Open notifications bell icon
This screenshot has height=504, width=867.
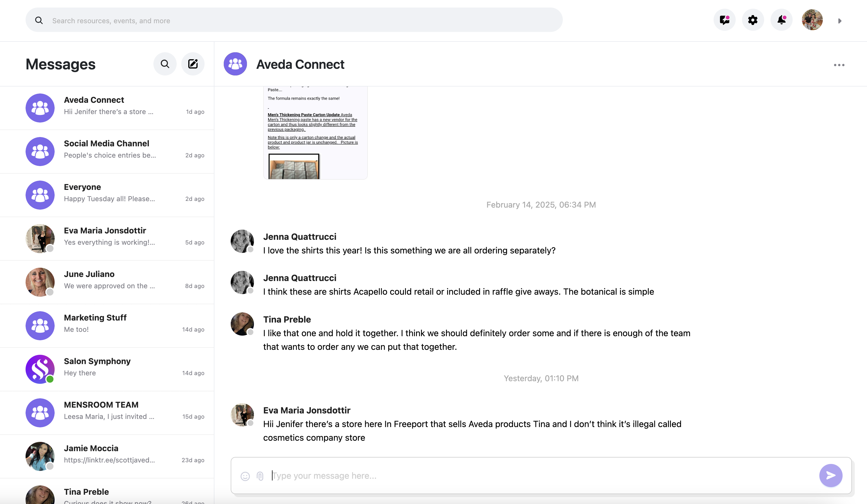781,20
